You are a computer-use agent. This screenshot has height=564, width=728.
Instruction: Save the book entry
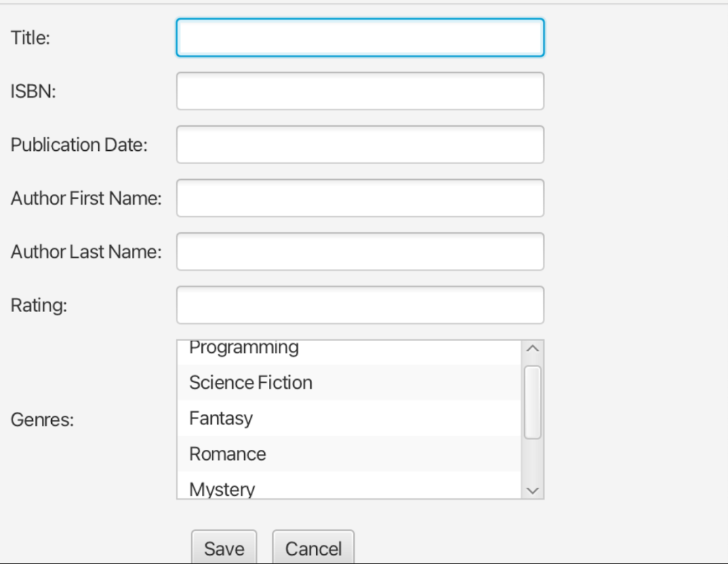224,548
